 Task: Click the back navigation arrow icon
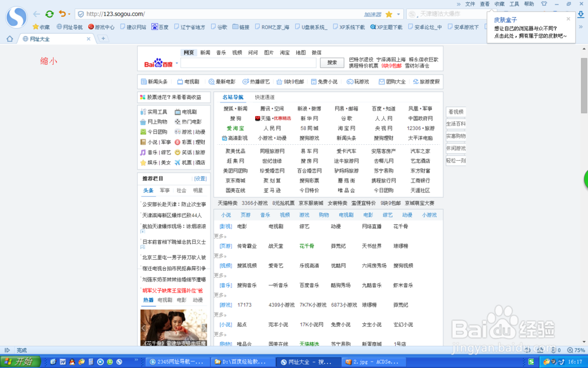(x=36, y=14)
